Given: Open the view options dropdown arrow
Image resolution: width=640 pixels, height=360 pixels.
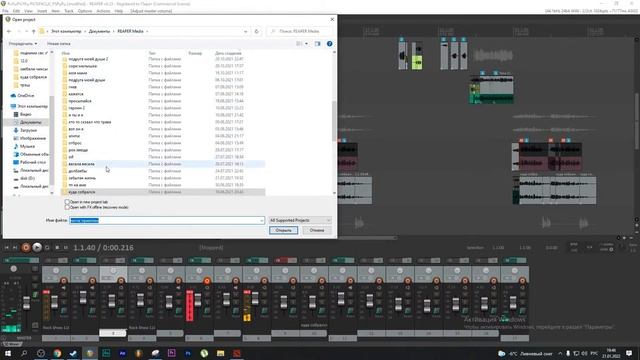Looking at the screenshot, I should pyautogui.click(x=307, y=44).
